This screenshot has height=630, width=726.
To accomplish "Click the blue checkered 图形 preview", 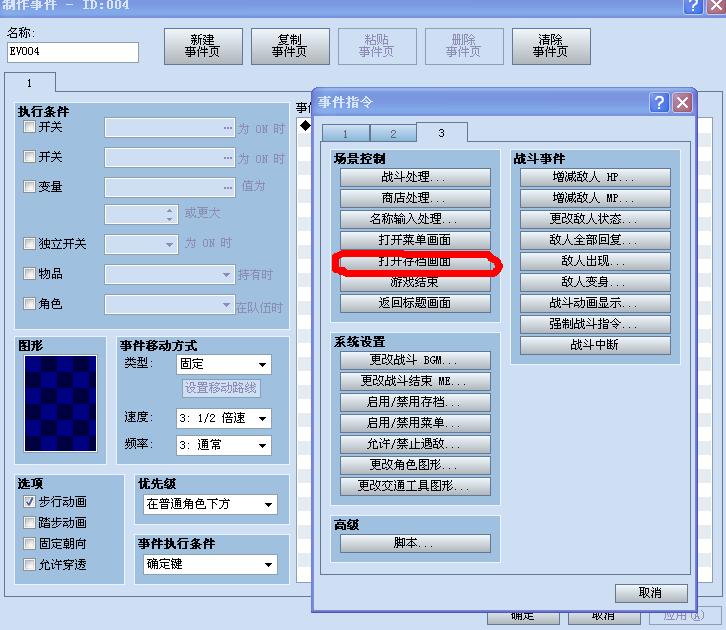I will (61, 403).
